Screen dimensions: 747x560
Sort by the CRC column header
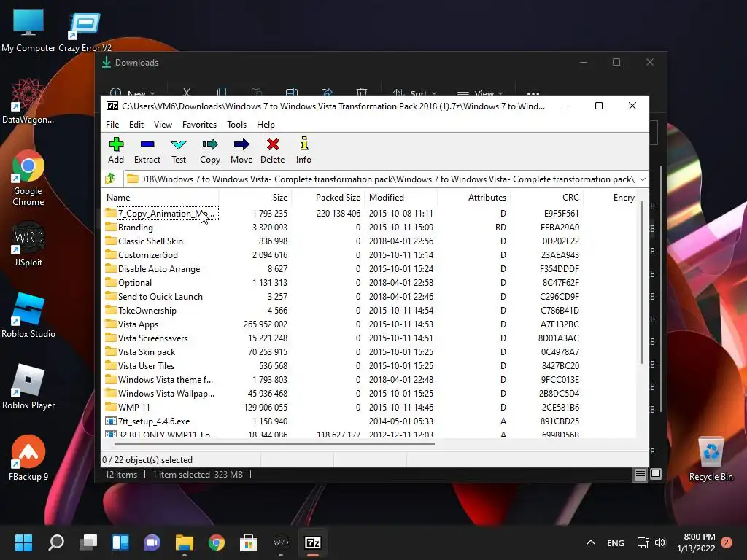[x=547, y=197]
